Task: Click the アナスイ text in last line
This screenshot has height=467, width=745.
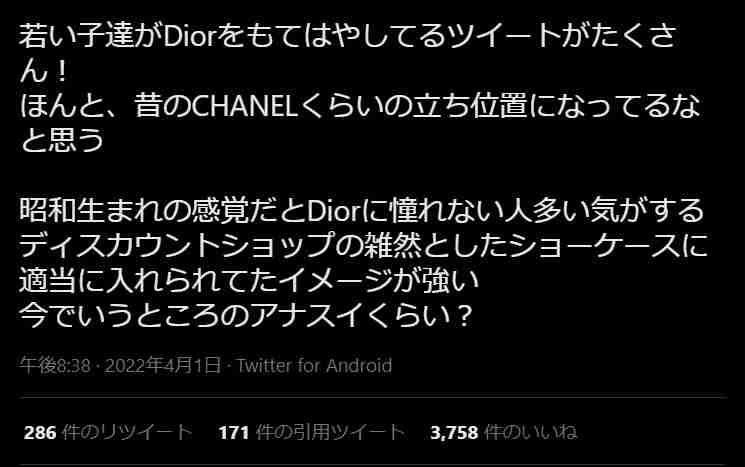Action: point(308,315)
